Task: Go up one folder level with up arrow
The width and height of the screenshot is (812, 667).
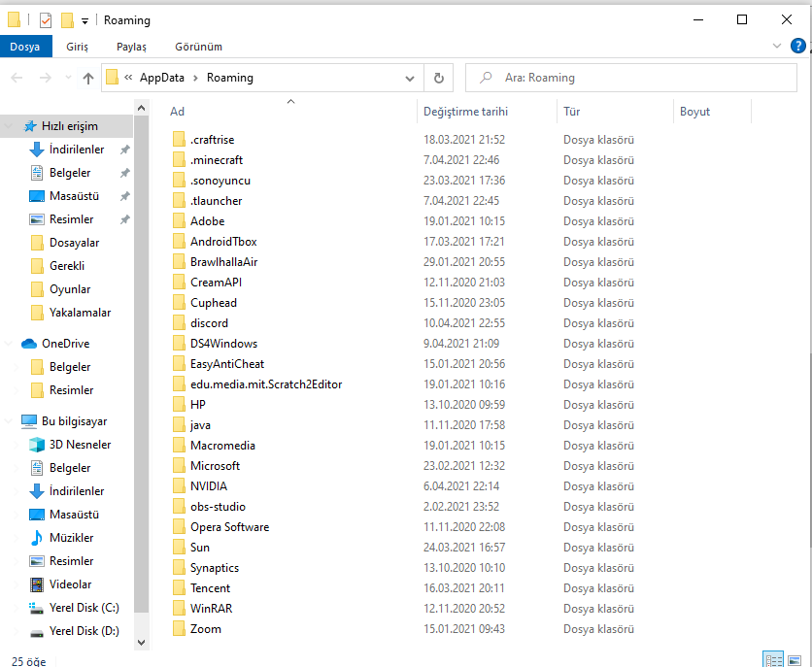Action: [x=88, y=78]
